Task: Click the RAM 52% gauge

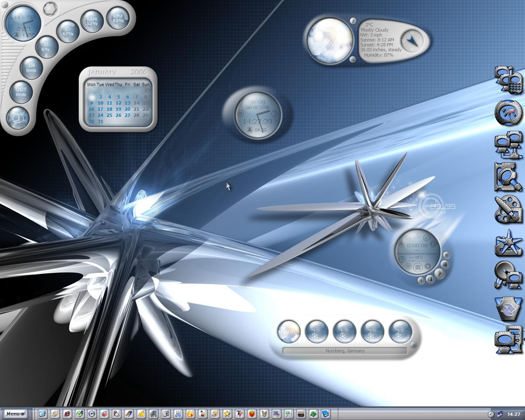Action: pos(92,21)
